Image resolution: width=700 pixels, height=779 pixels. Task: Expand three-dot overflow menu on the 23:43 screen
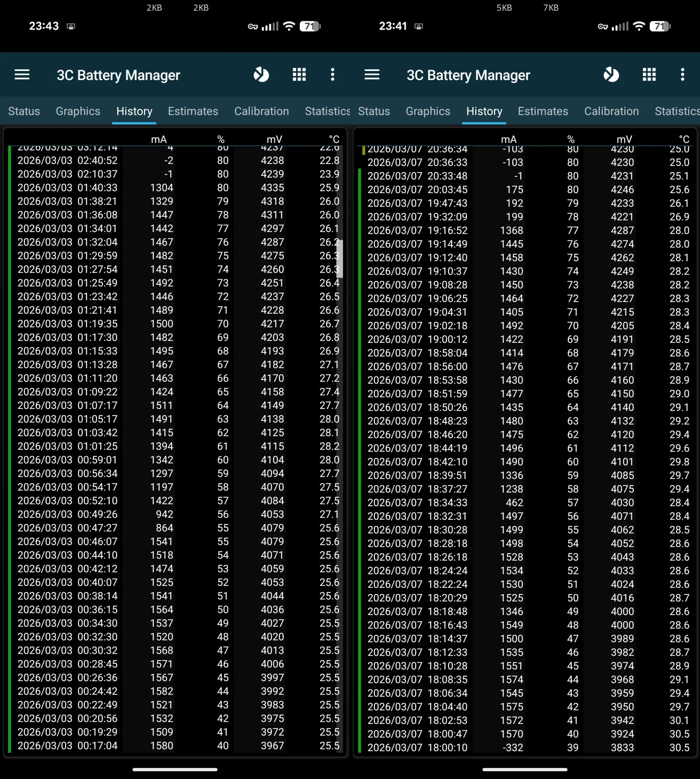[332, 75]
